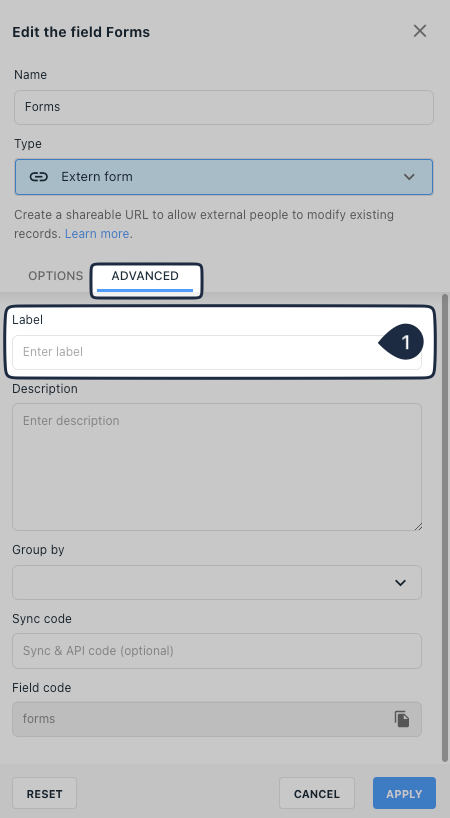Click the RESET button

[x=44, y=793]
